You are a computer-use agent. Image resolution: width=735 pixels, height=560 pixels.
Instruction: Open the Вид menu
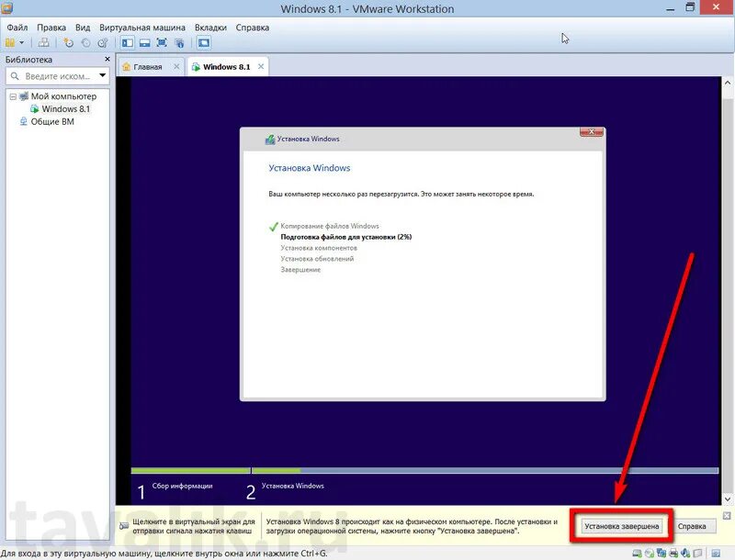[83, 28]
